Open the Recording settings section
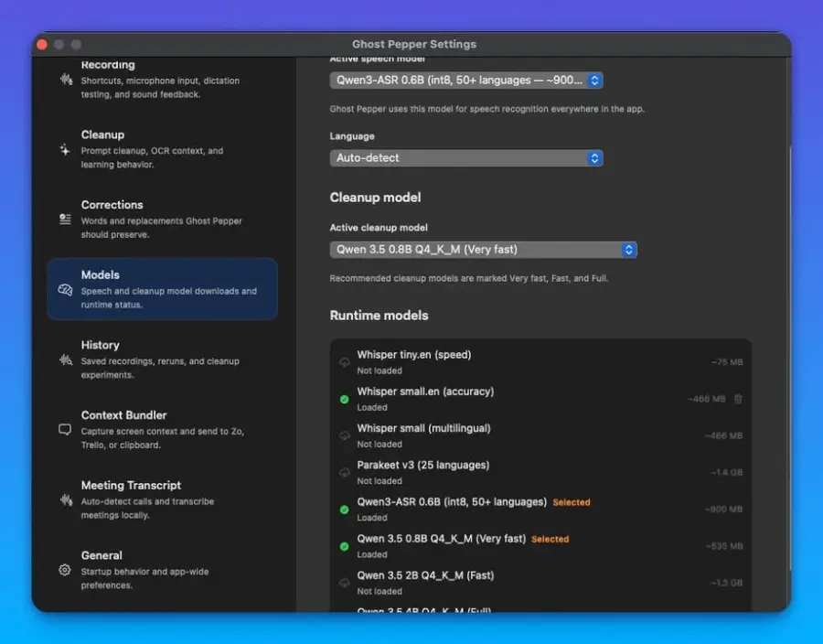The width and height of the screenshot is (823, 644). pos(162,80)
